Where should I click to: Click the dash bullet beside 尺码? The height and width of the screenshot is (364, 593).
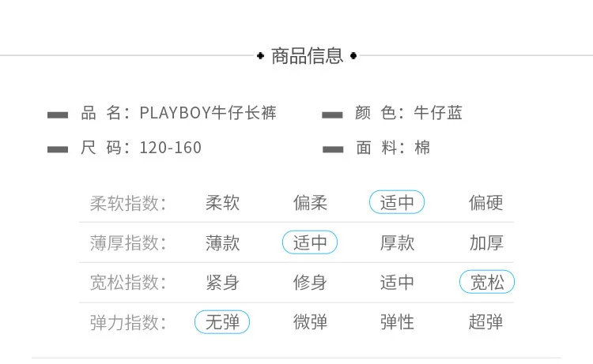(x=58, y=149)
